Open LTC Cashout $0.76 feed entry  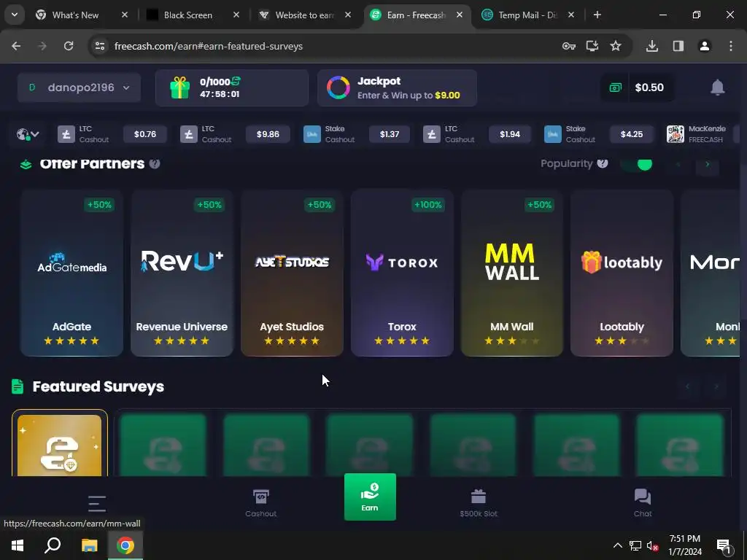(112, 134)
